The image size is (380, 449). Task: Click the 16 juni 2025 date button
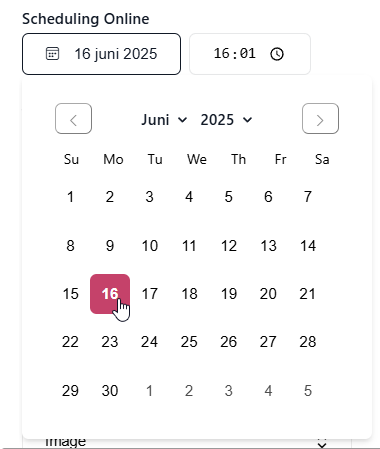point(102,54)
